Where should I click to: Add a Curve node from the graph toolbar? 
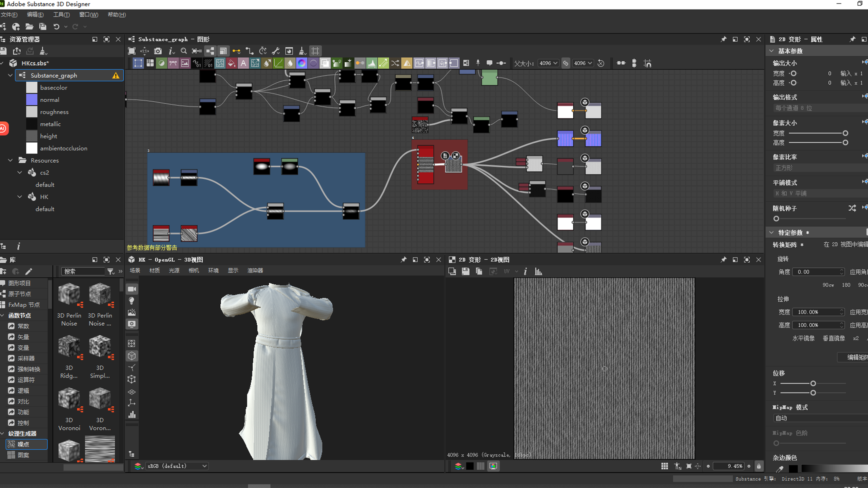(278, 63)
